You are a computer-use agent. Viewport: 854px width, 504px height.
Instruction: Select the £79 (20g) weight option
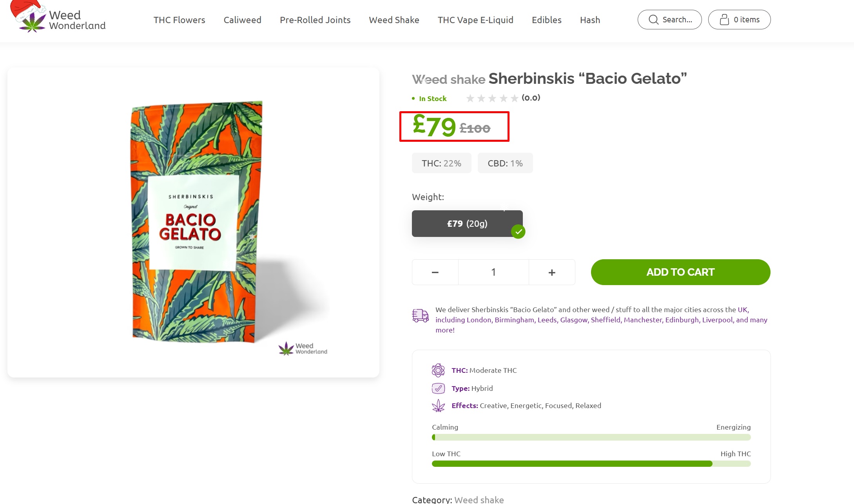(467, 224)
